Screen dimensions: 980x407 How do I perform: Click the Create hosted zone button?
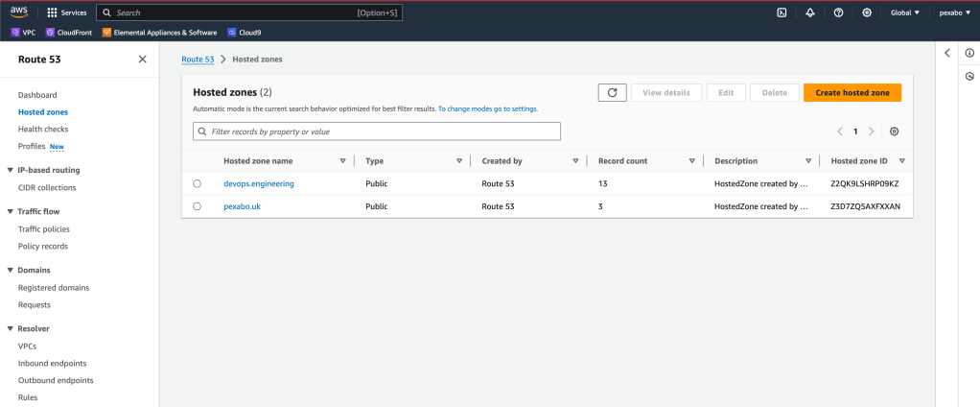pos(852,92)
